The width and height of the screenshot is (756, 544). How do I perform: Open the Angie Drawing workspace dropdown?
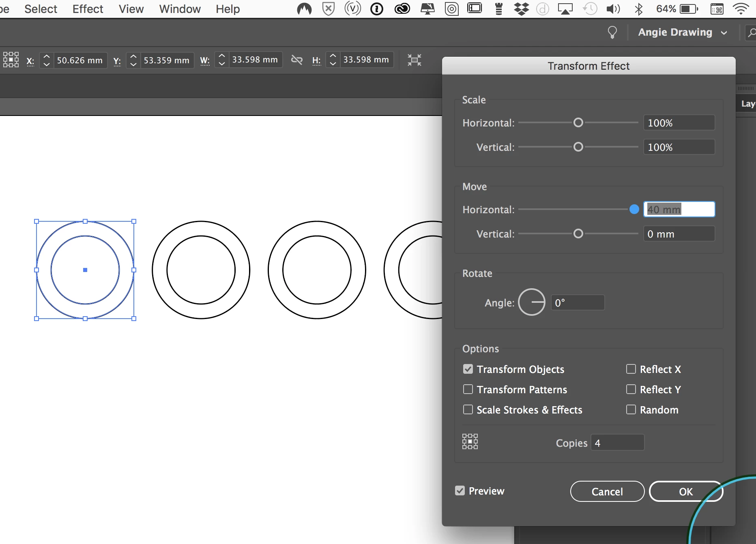point(683,32)
